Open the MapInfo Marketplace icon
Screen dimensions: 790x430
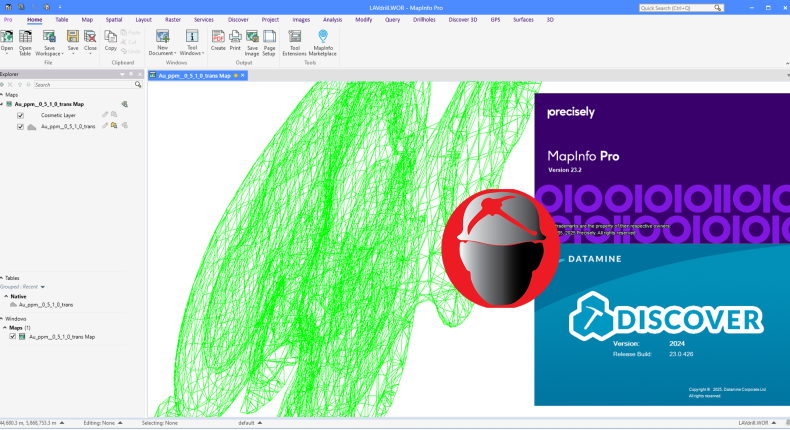pyautogui.click(x=323, y=37)
